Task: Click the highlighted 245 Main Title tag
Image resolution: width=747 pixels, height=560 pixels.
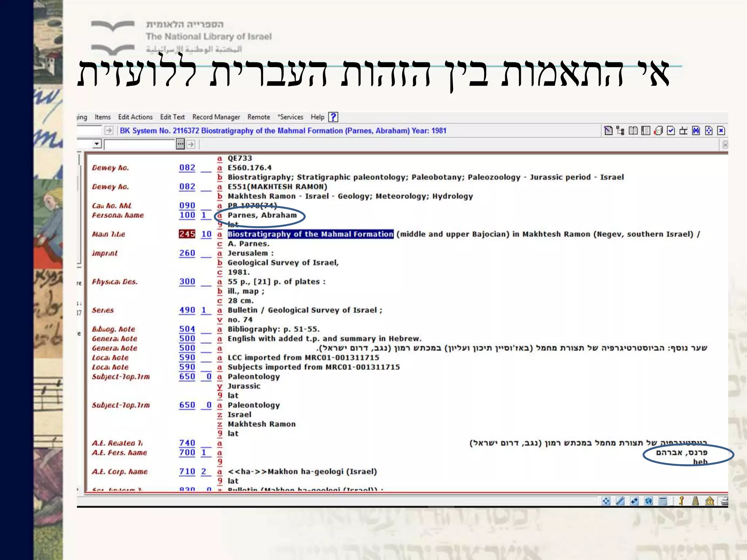Action: point(187,234)
